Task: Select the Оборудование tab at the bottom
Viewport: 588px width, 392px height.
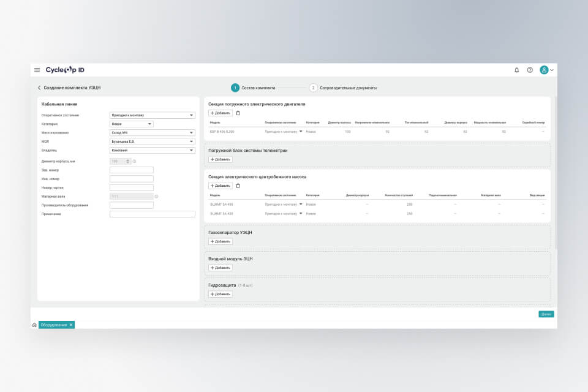Action: click(x=54, y=325)
